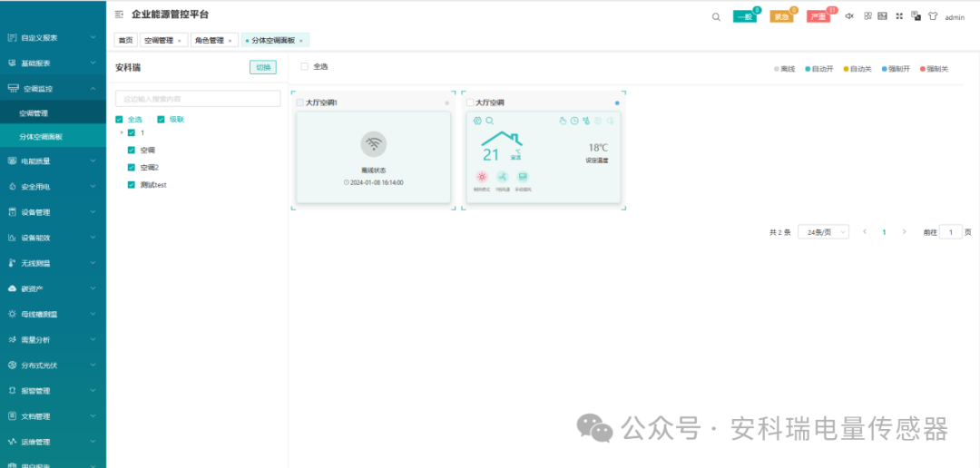Image resolution: width=980 pixels, height=468 pixels.
Task: Click magnifier icon on 大厅空调 card
Action: click(490, 121)
